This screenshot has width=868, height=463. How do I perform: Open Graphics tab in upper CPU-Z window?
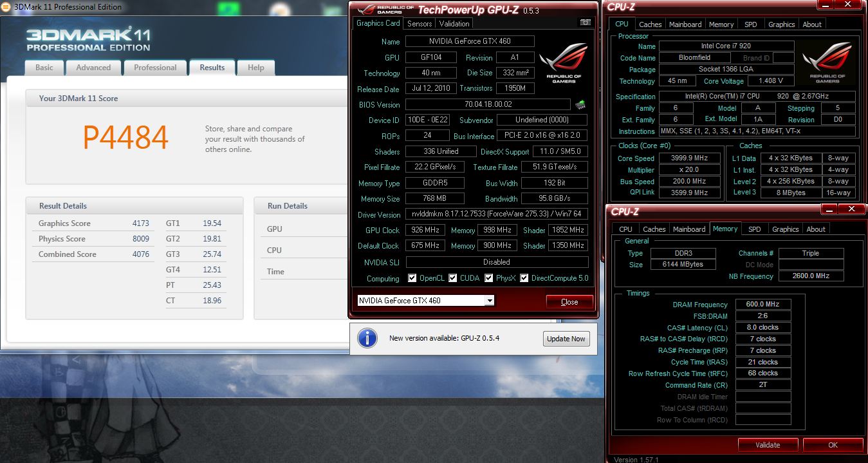tap(782, 24)
